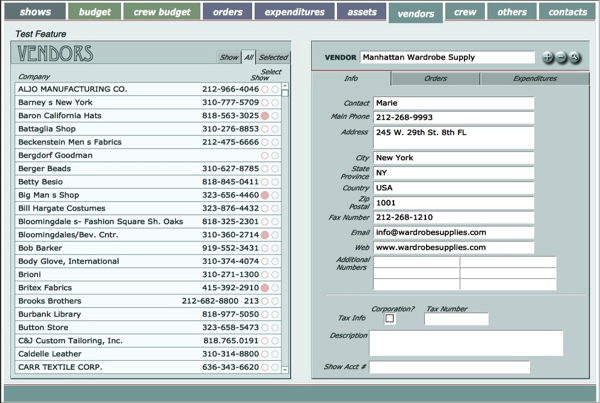Show All vendors in the list
Screen dimensions: 600x403
(249, 57)
